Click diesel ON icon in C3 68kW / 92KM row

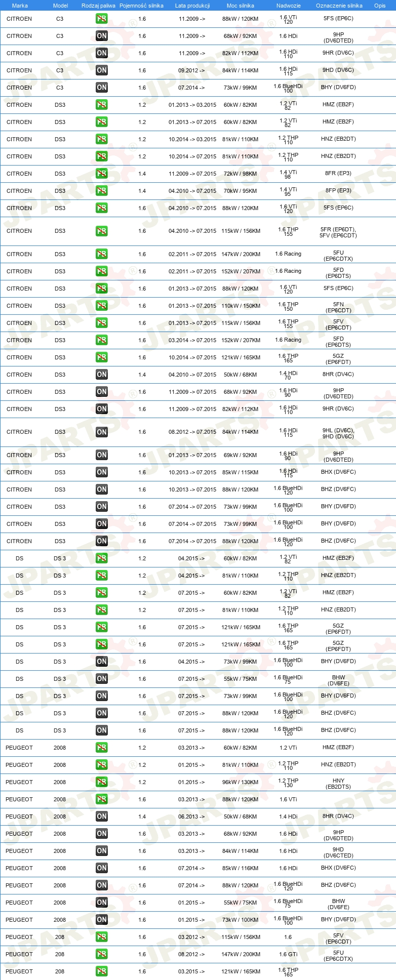(x=102, y=36)
